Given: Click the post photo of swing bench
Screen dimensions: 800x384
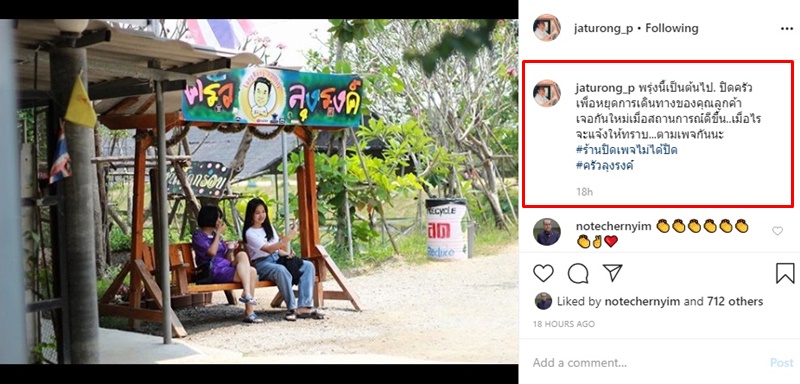Looking at the screenshot, I should (x=259, y=191).
